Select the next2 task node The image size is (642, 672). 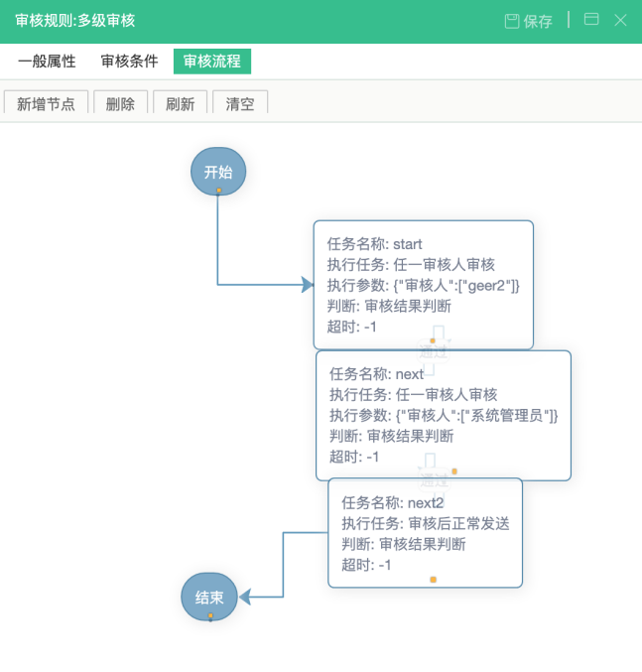tap(425, 532)
